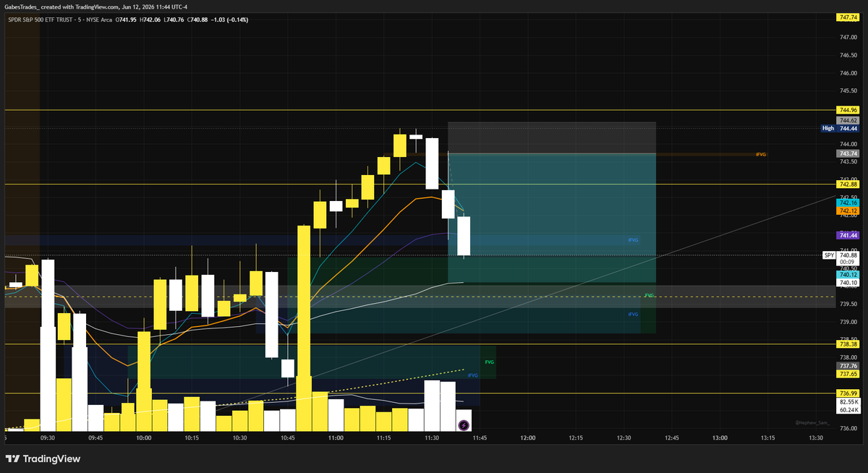The width and height of the screenshot is (868, 473).
Task: Click the 739.00 price scale tick
Action: coord(849,322)
